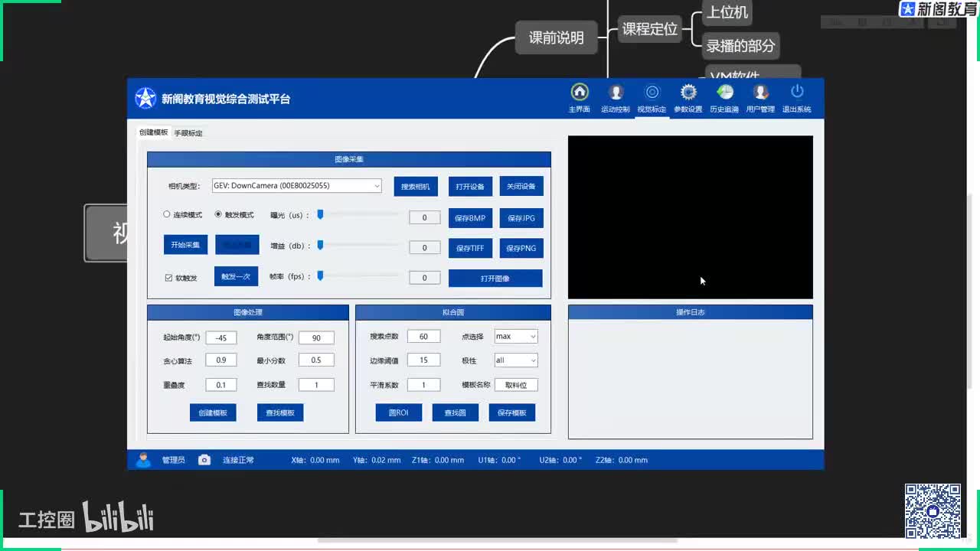Click the star logo beside the platform title
The image size is (980, 551).
(145, 98)
